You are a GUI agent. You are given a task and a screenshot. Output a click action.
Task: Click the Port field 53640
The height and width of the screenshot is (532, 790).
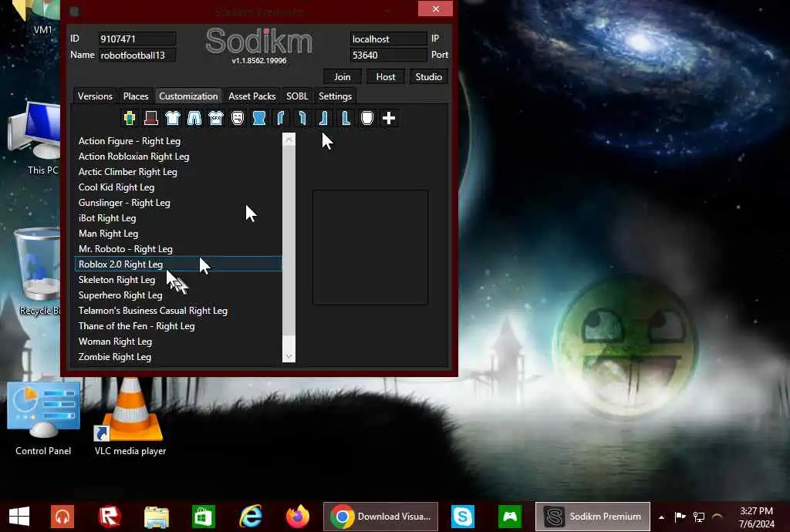[389, 55]
